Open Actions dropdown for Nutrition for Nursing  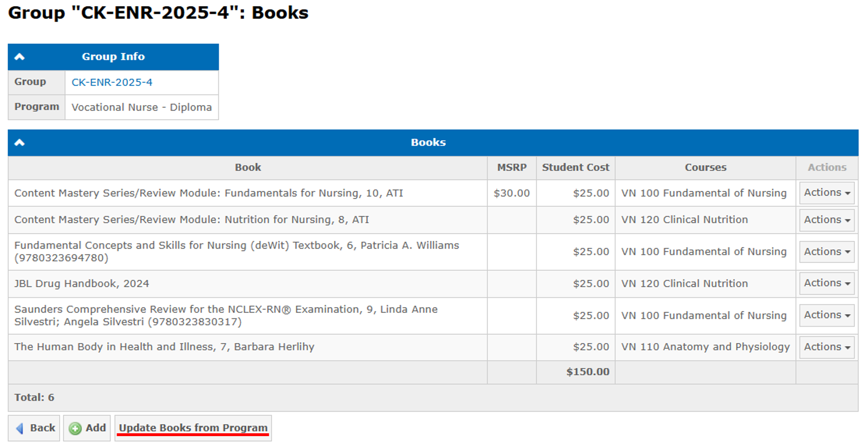tap(826, 220)
